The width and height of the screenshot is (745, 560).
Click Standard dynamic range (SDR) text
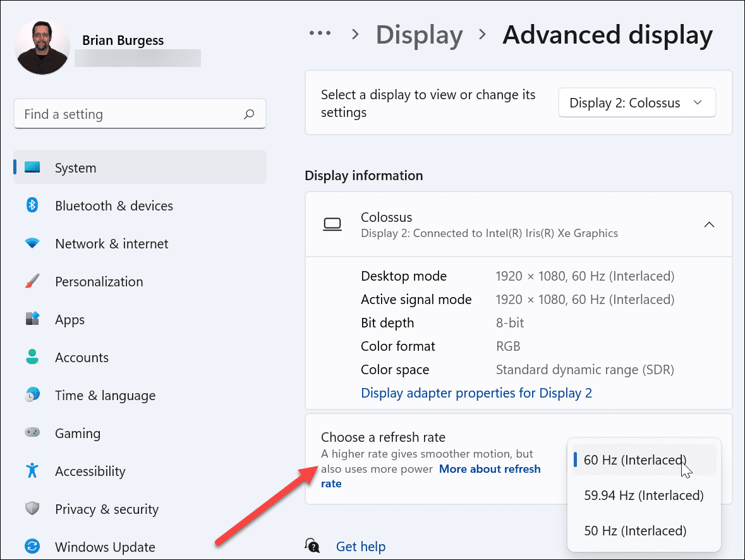[x=585, y=369]
